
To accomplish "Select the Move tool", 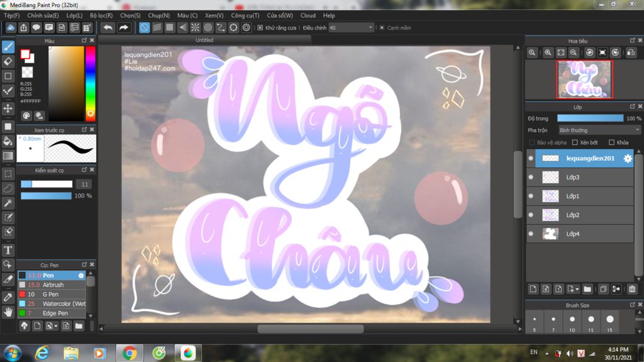I will [x=8, y=108].
